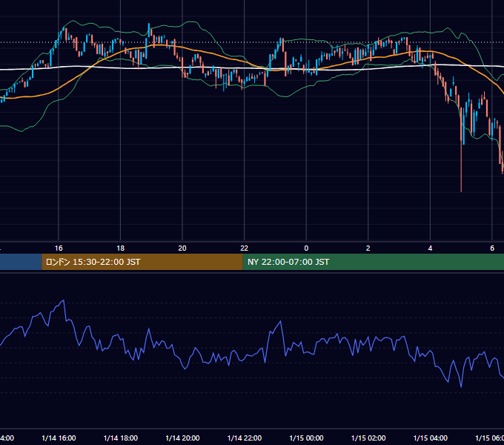The image size is (504, 445).
Task: Click the 18 hour label on price chart axis
Action: tap(121, 248)
